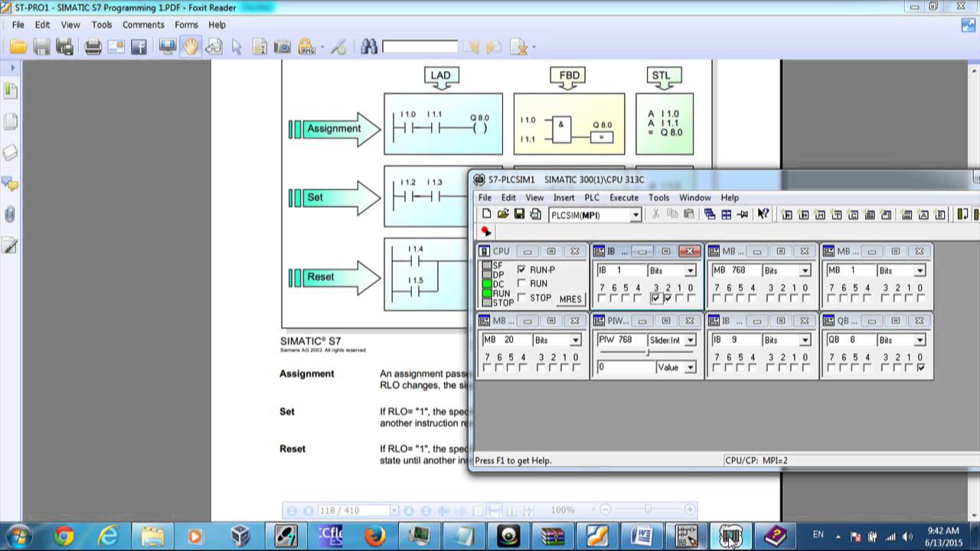Viewport: 980px width, 551px height.
Task: Insert Output Variable icon in PLCSIM toolbar
Action: point(803,214)
